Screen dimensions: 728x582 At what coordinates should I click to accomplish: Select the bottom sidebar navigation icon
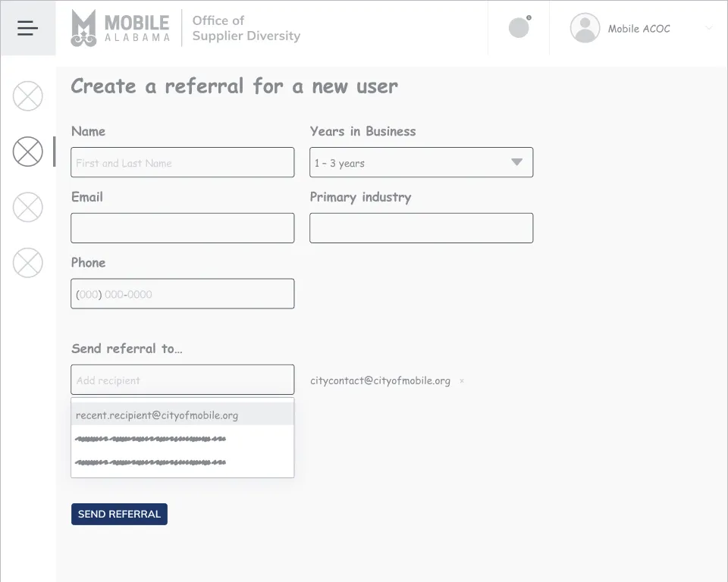tap(27, 263)
